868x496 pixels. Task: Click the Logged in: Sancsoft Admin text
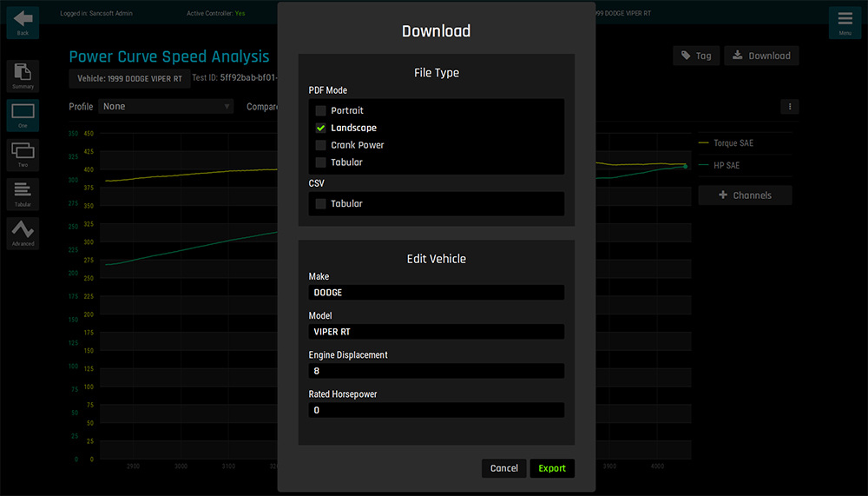[96, 13]
